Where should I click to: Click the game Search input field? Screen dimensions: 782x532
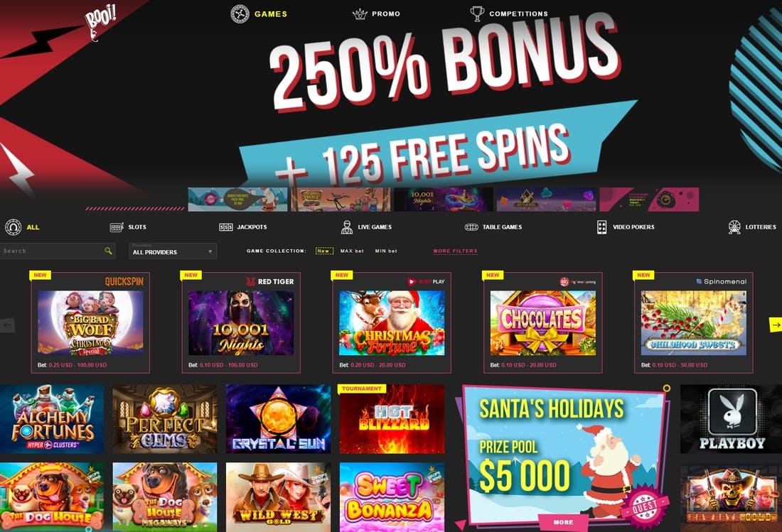[x=53, y=251]
